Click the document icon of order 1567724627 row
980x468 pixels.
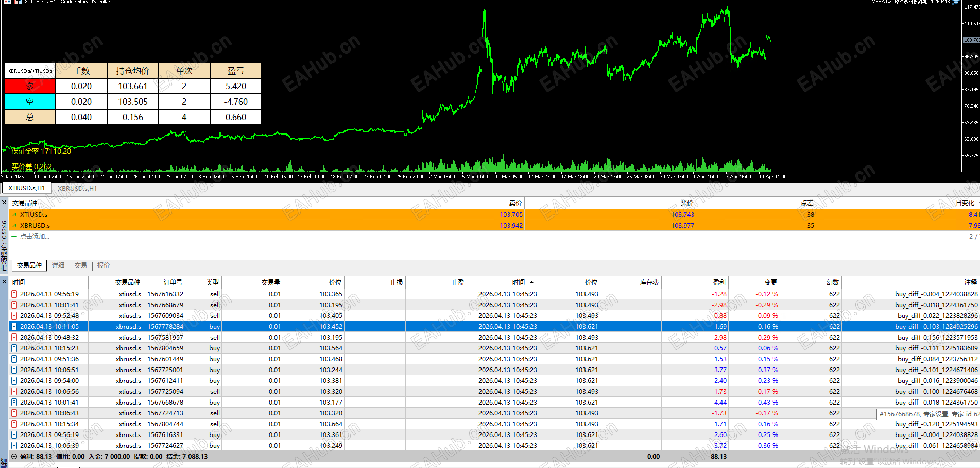[14, 445]
